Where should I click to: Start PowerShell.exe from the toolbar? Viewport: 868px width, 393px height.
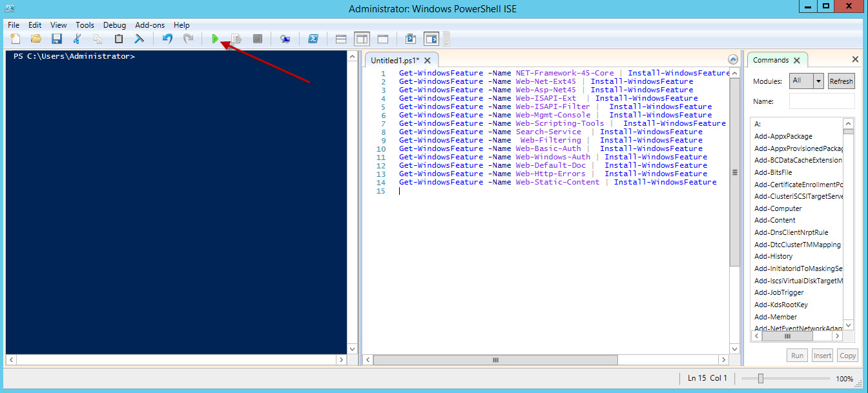tap(313, 39)
